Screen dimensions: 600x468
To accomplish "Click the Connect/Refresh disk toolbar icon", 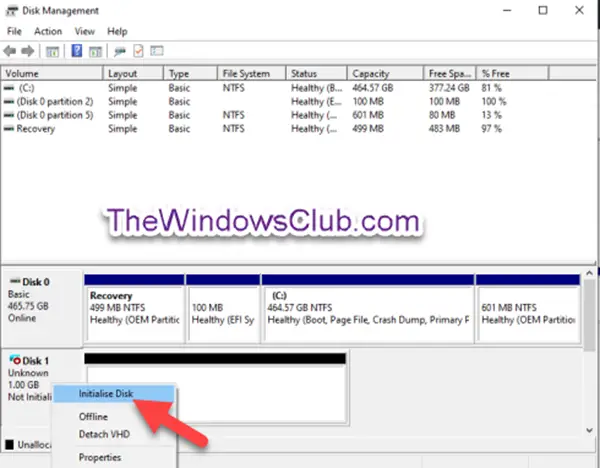I will (x=120, y=51).
